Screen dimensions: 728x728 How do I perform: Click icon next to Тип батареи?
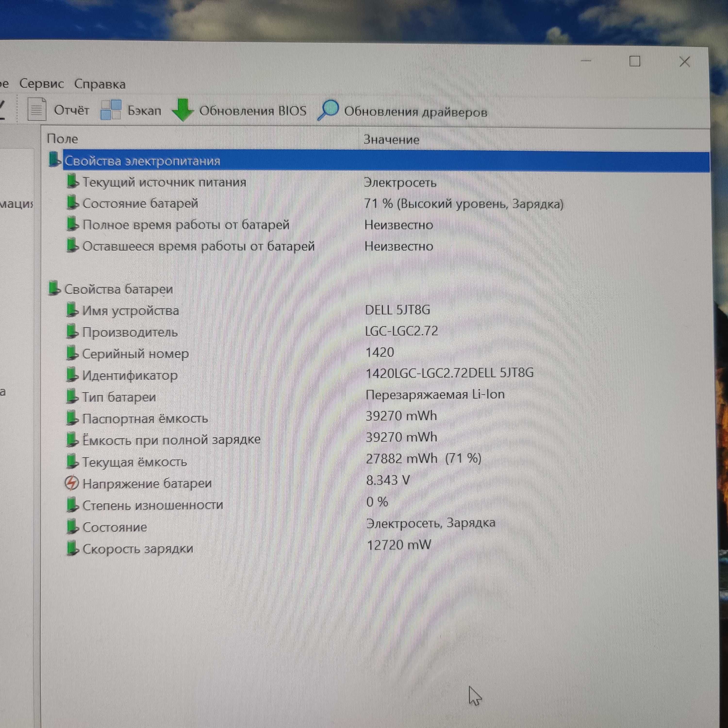(72, 396)
